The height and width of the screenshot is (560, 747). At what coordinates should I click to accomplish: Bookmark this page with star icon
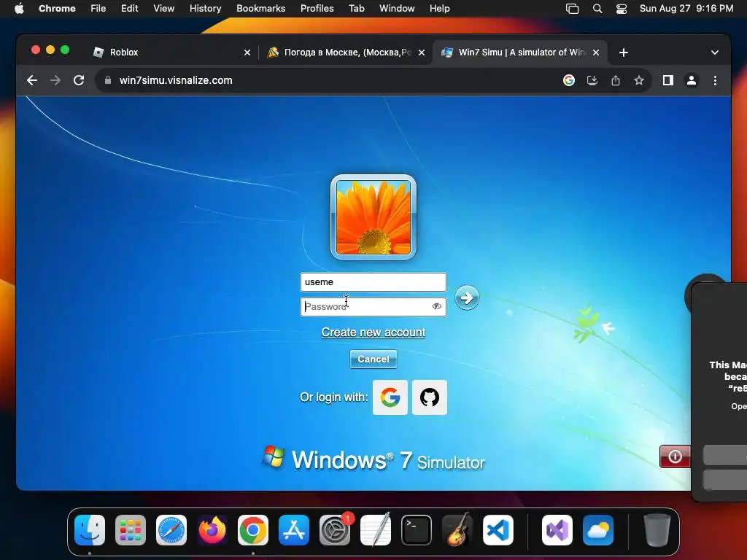639,80
